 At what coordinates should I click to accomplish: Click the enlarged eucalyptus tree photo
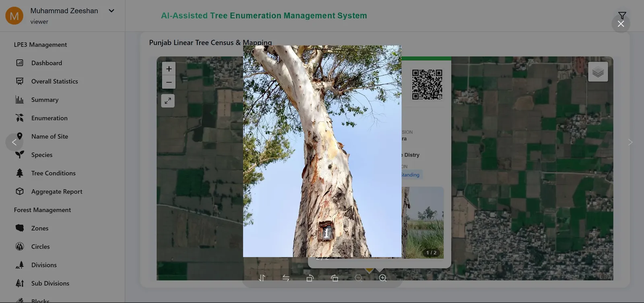[322, 151]
